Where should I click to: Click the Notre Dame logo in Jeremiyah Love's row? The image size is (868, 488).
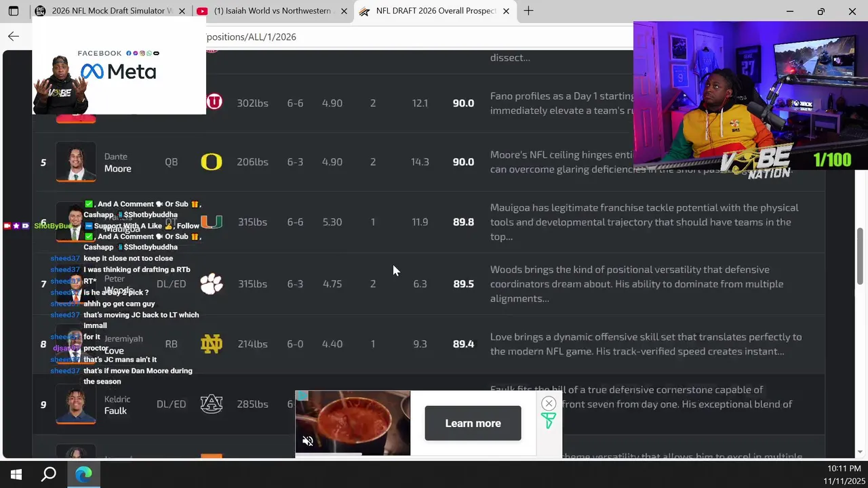tap(212, 344)
